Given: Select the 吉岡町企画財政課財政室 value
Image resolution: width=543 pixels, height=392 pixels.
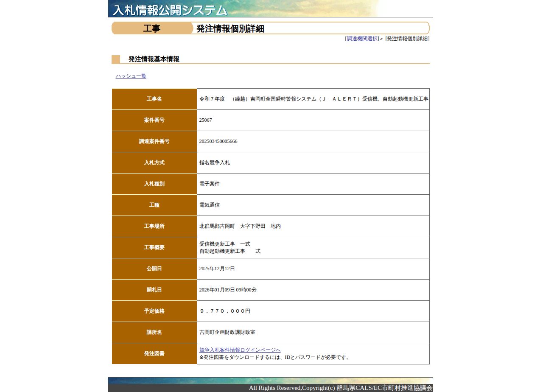Looking at the screenshot, I should point(227,332).
